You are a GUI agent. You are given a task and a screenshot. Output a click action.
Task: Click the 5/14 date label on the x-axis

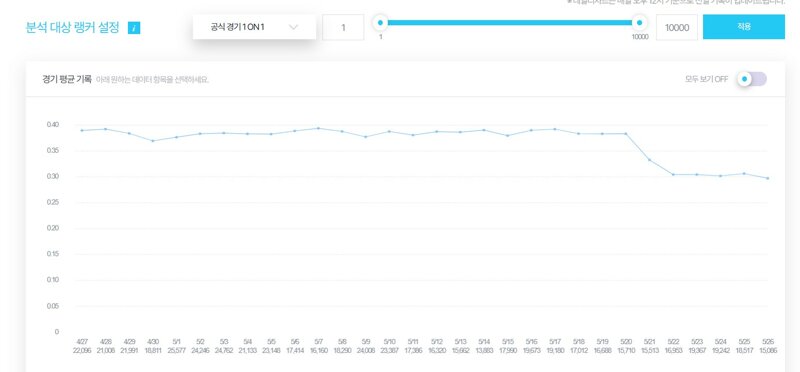484,341
